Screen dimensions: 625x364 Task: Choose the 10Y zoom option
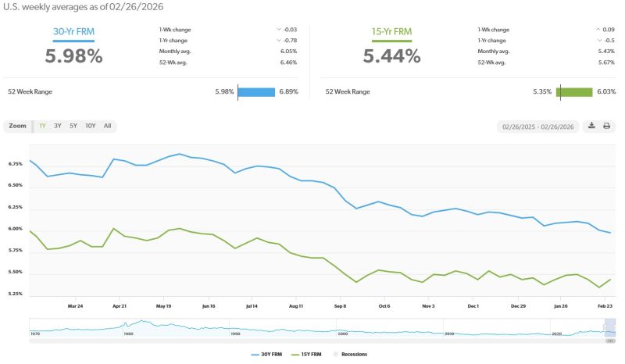[91, 126]
